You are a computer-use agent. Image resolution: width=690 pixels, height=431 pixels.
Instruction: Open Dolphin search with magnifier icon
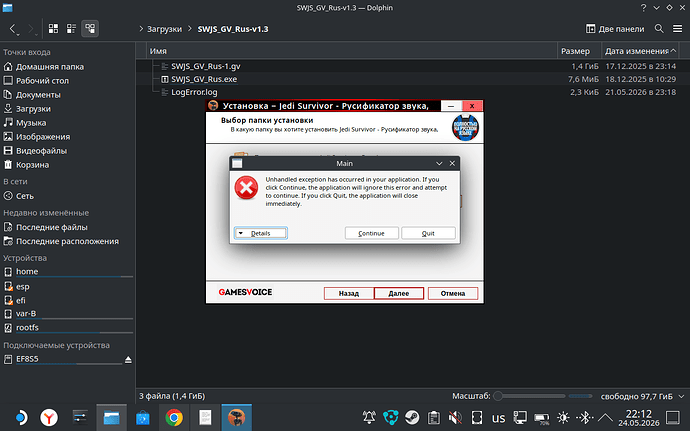click(659, 29)
